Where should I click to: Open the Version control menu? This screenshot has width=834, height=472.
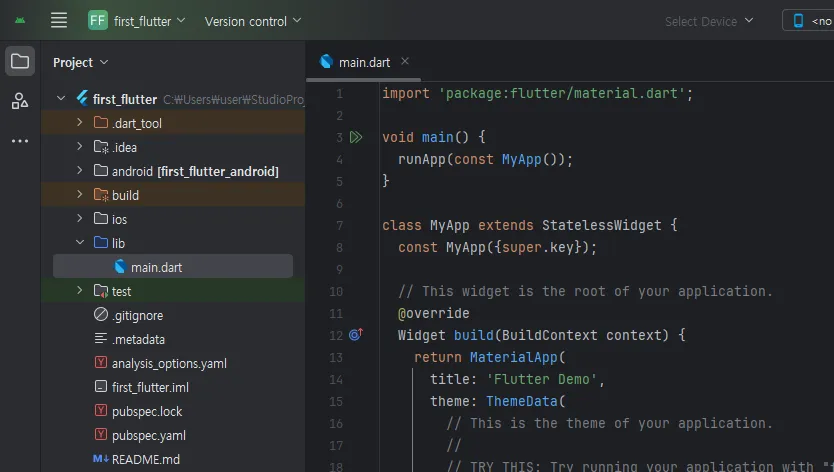tap(253, 21)
